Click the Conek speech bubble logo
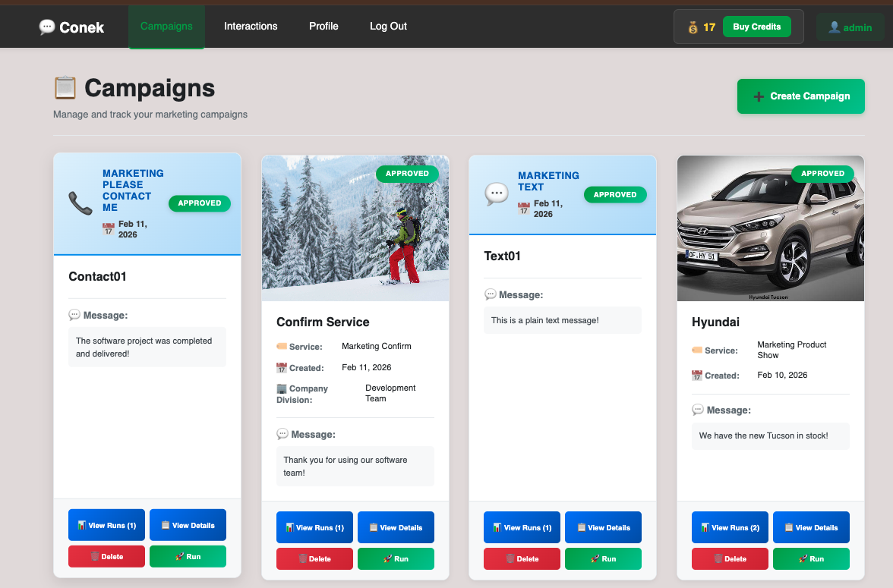This screenshot has height=588, width=893. [46, 27]
